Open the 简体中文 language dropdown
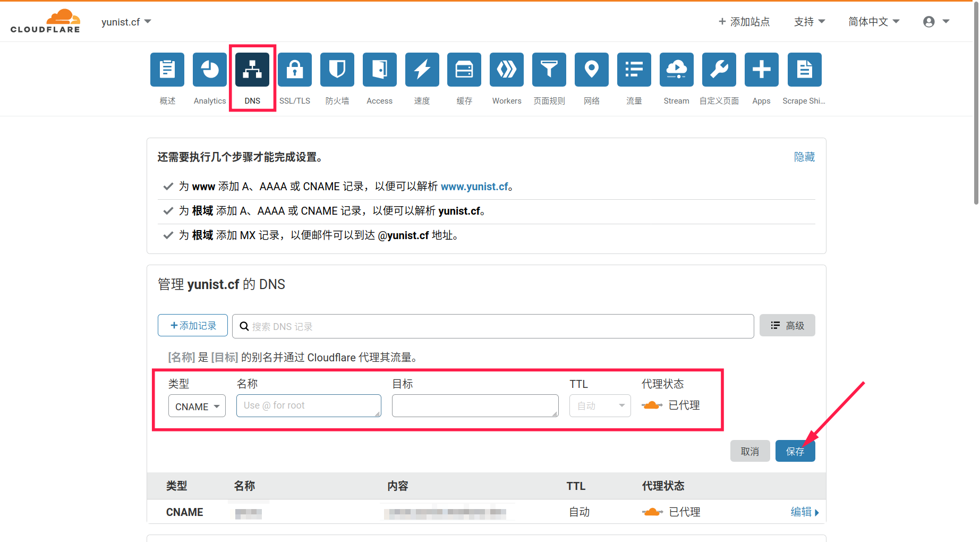The image size is (980, 542). [x=874, y=22]
